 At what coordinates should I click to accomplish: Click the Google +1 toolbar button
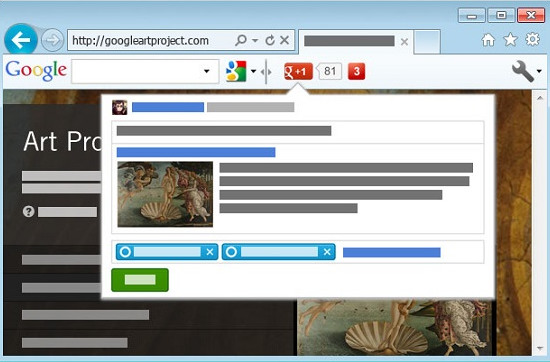(298, 72)
